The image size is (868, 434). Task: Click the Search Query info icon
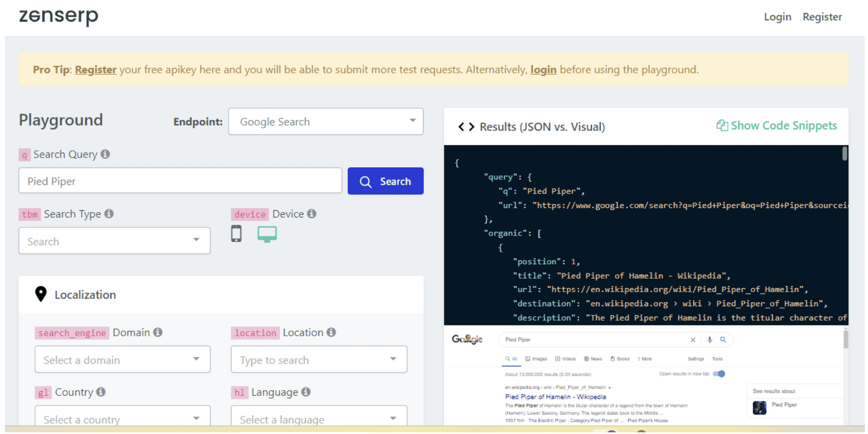pyautogui.click(x=105, y=154)
